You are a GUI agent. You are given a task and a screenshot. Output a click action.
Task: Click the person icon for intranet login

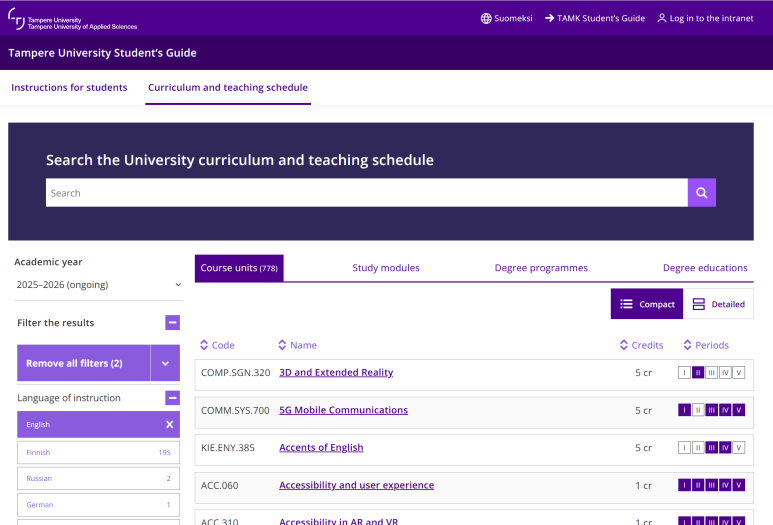[x=662, y=18]
